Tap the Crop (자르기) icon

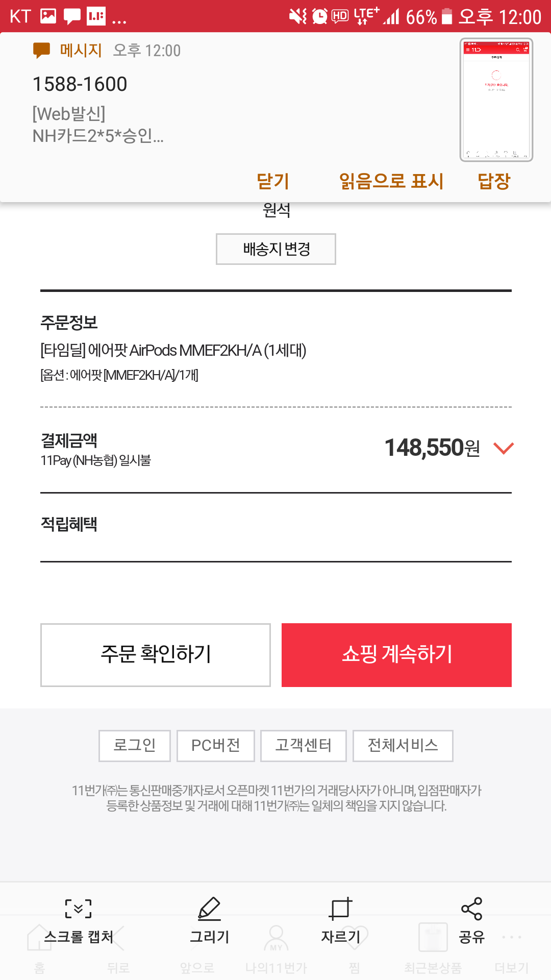point(340,909)
